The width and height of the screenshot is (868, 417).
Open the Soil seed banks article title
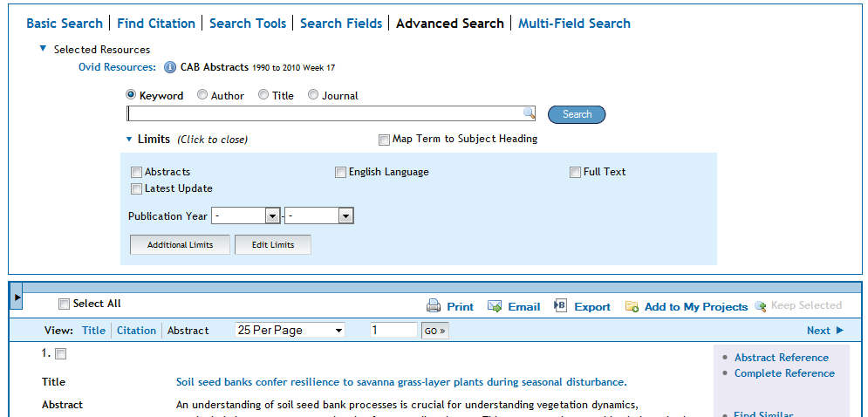pyautogui.click(x=401, y=382)
